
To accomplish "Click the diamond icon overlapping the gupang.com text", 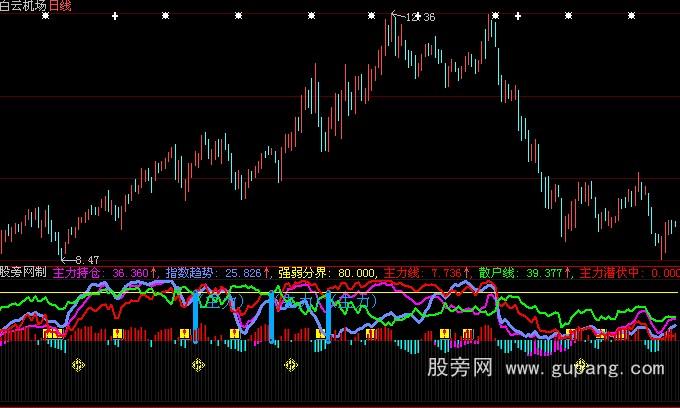I will pos(581,365).
